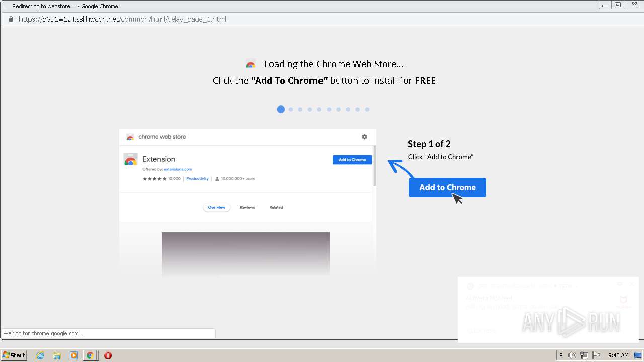Image resolution: width=644 pixels, height=362 pixels.
Task: Click the Google Chrome taskbar icon
Action: click(x=90, y=355)
